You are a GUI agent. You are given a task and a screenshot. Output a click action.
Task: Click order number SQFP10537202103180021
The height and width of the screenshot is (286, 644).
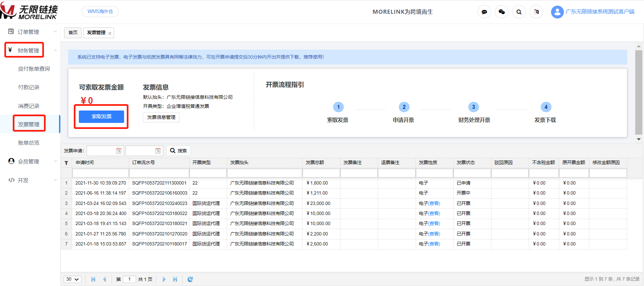(x=160, y=224)
